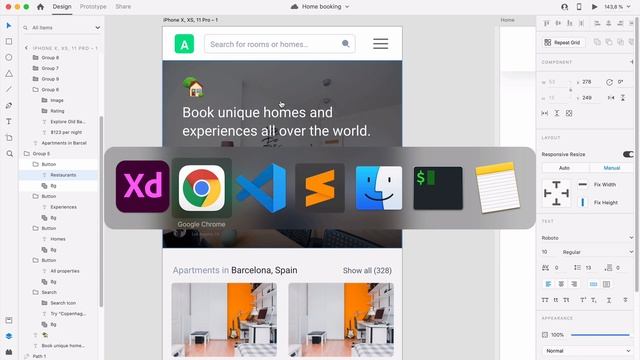Select the Artboard tool
The width and height of the screenshot is (640, 360).
9,138
